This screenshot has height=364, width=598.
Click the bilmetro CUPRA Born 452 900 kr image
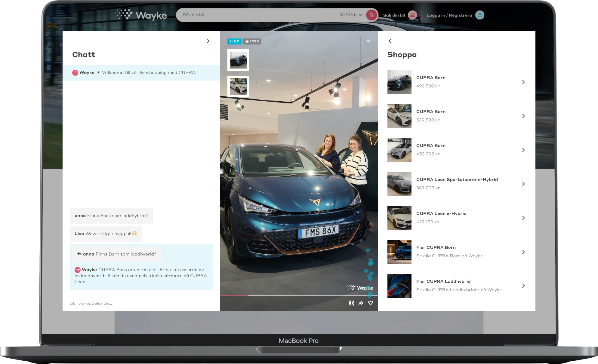pyautogui.click(x=399, y=150)
